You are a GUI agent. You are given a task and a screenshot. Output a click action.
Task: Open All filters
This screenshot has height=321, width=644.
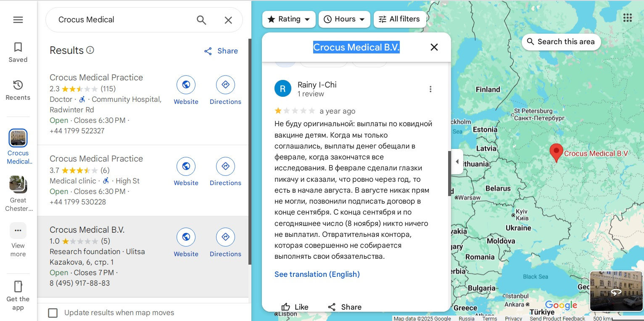point(399,19)
